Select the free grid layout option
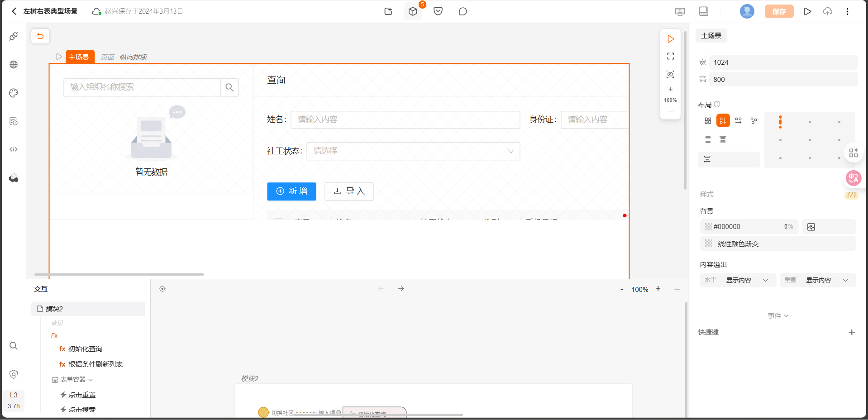The height and width of the screenshot is (420, 868). pos(708,121)
